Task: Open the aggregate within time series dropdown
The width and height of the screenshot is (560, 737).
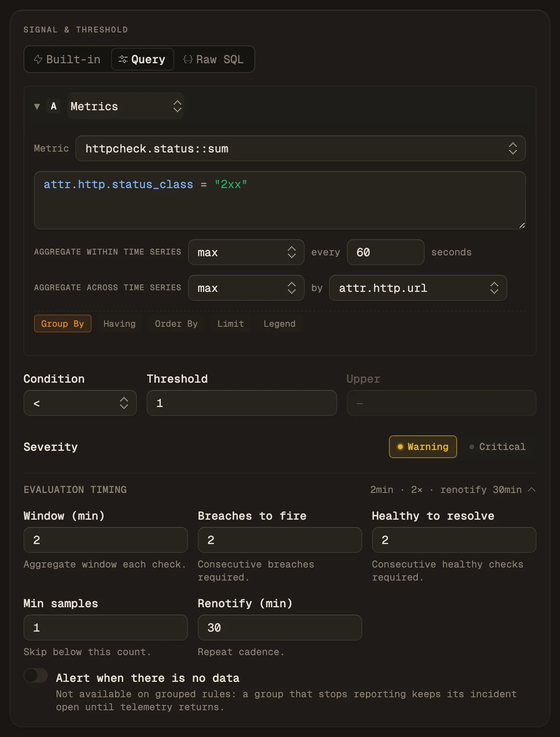Action: 246,252
